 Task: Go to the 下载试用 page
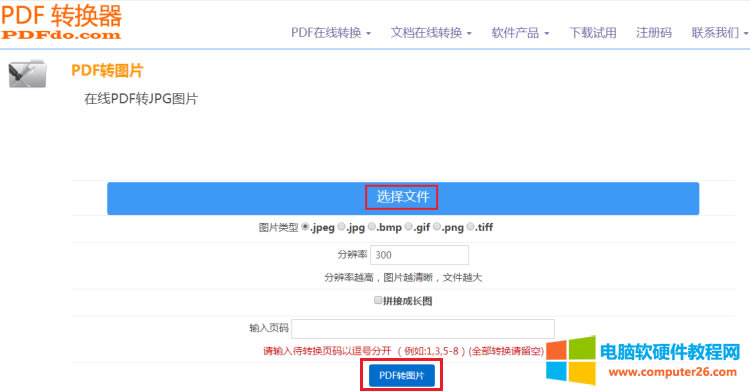click(x=593, y=33)
